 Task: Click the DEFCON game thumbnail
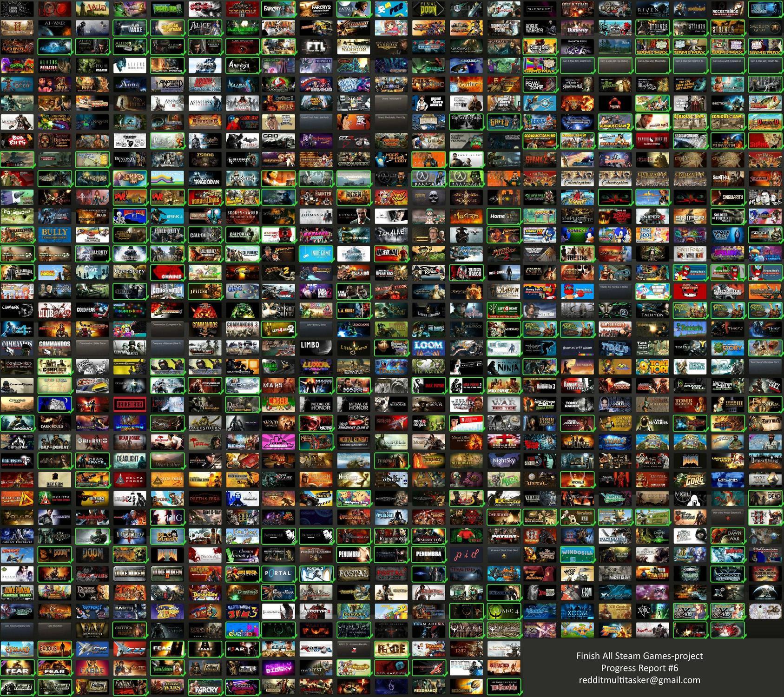pos(54,480)
